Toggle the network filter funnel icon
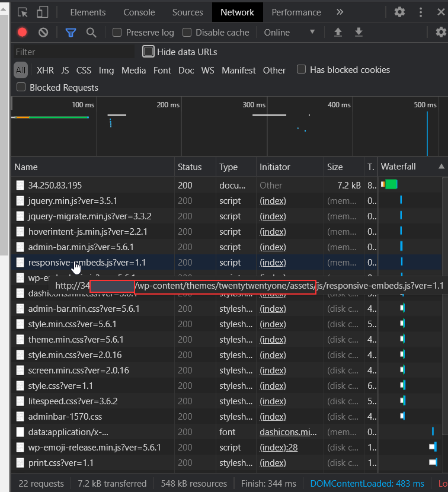This screenshot has height=492, width=448. (x=71, y=33)
